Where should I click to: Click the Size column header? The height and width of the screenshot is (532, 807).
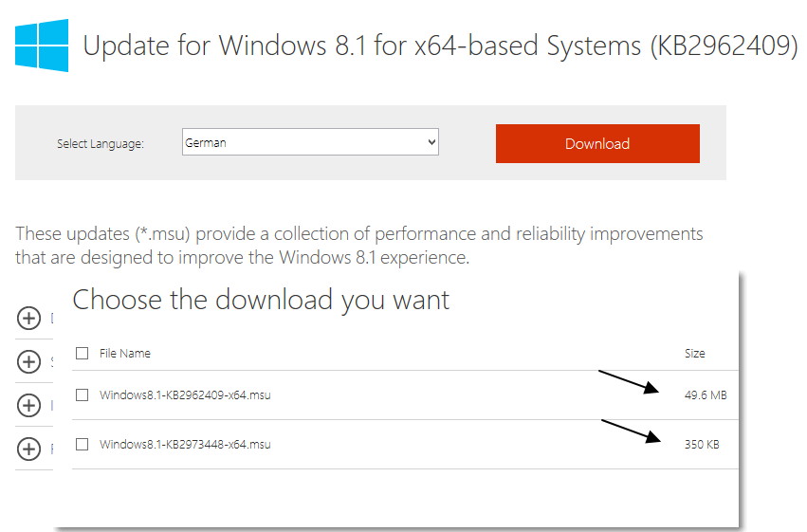pos(695,354)
